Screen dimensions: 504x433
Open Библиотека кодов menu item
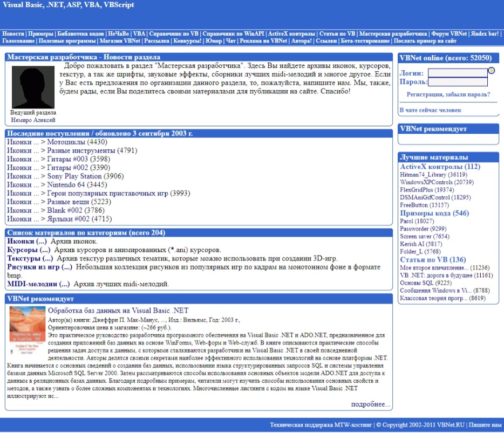pos(80,34)
